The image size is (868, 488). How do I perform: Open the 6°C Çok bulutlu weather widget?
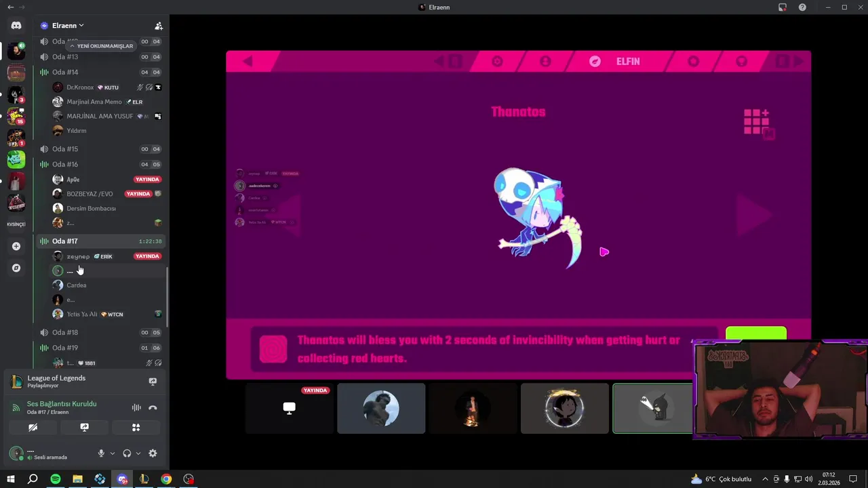point(721,479)
